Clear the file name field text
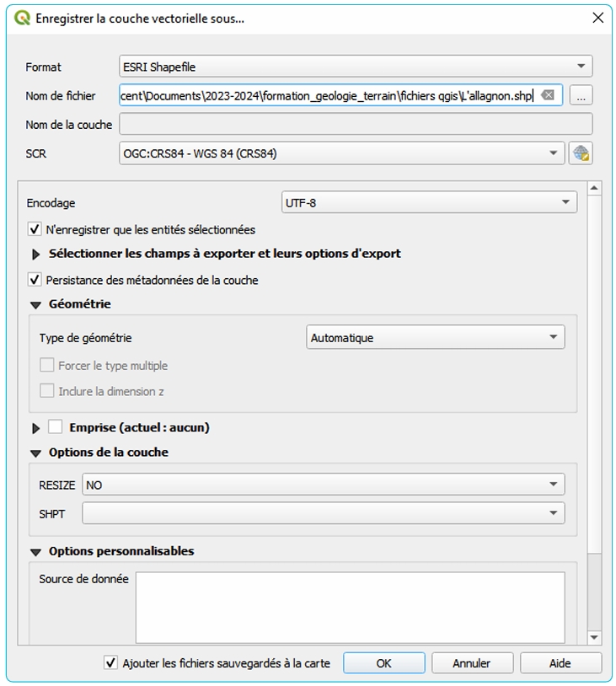Screen dimensions: 616x686 click(548, 95)
